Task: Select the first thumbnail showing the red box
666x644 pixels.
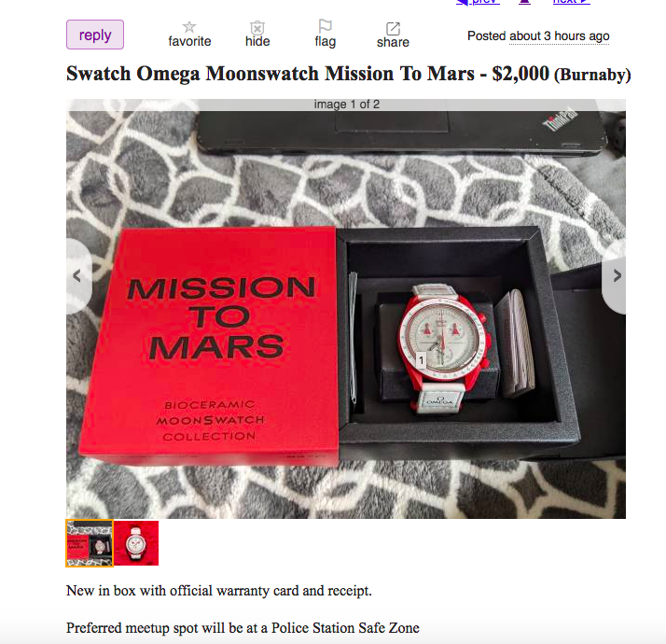Action: [90, 543]
